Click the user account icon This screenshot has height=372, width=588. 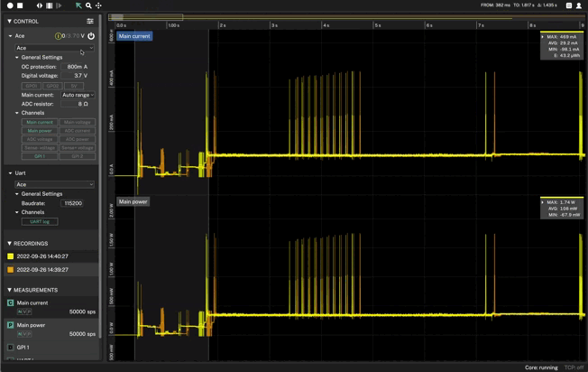[x=581, y=5]
